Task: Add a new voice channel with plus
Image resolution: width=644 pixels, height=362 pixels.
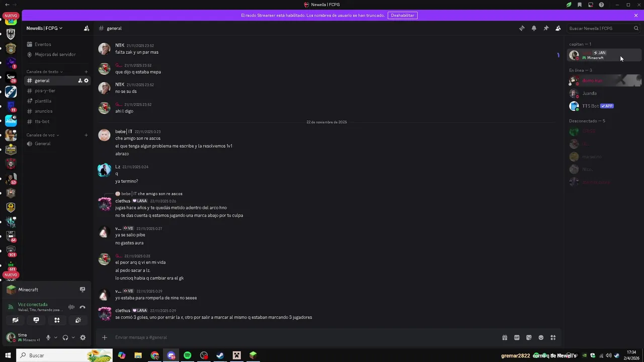Action: [x=86, y=135]
